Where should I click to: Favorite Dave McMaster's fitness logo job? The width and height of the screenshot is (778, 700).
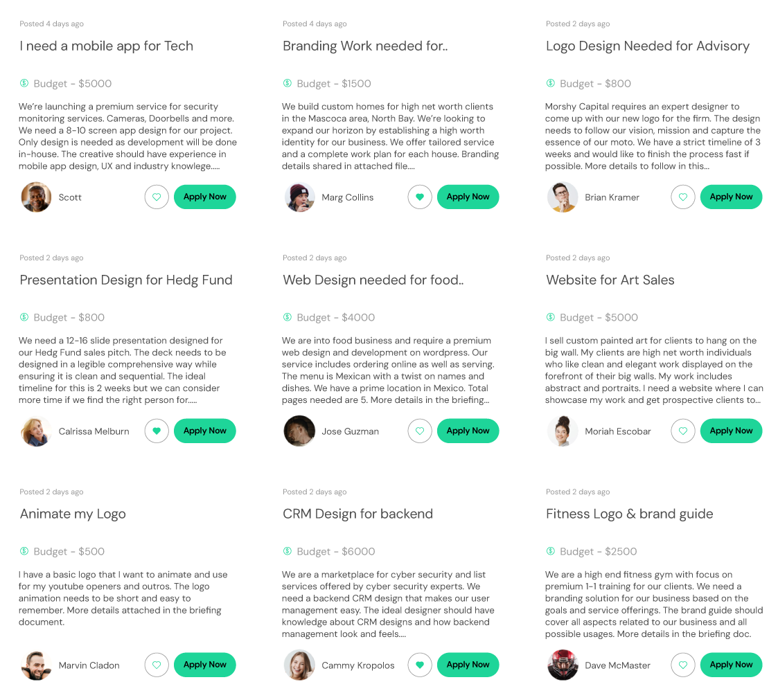pyautogui.click(x=683, y=665)
